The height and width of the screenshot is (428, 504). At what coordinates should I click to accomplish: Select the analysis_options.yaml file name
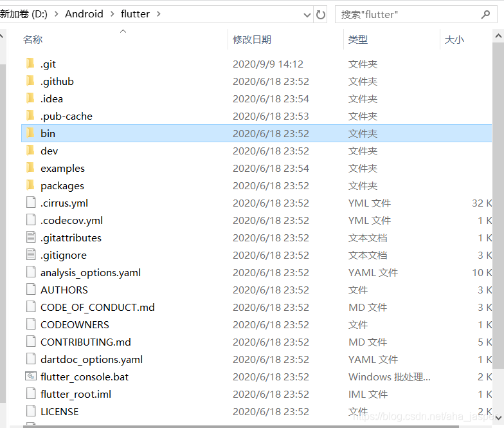click(91, 273)
